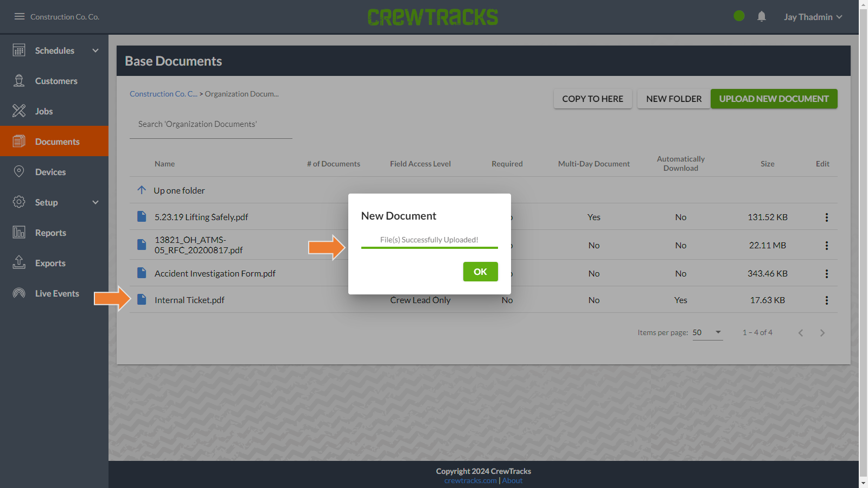
Task: Click the Search 'Organization Documents' field
Action: click(x=211, y=125)
